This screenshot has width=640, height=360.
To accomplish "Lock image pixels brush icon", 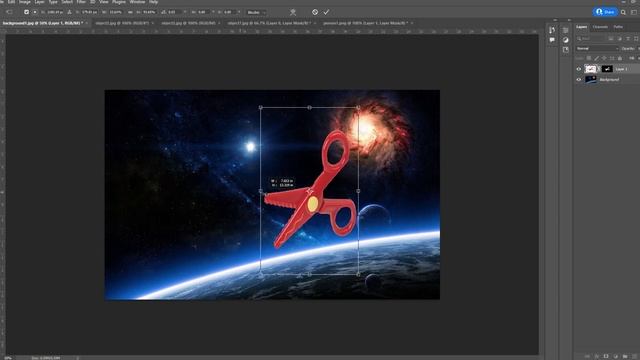I will pyautogui.click(x=597, y=58).
